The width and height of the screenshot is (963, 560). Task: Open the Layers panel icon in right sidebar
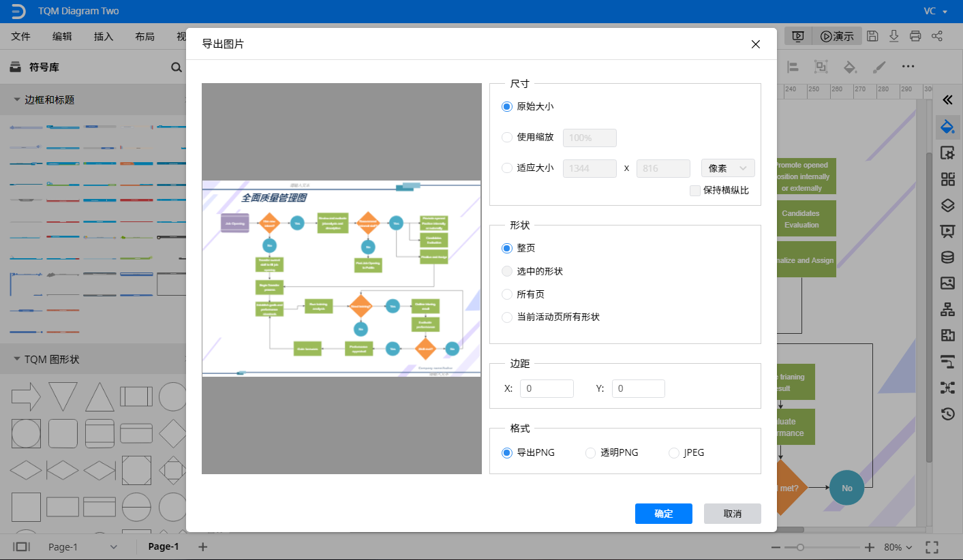click(x=947, y=205)
